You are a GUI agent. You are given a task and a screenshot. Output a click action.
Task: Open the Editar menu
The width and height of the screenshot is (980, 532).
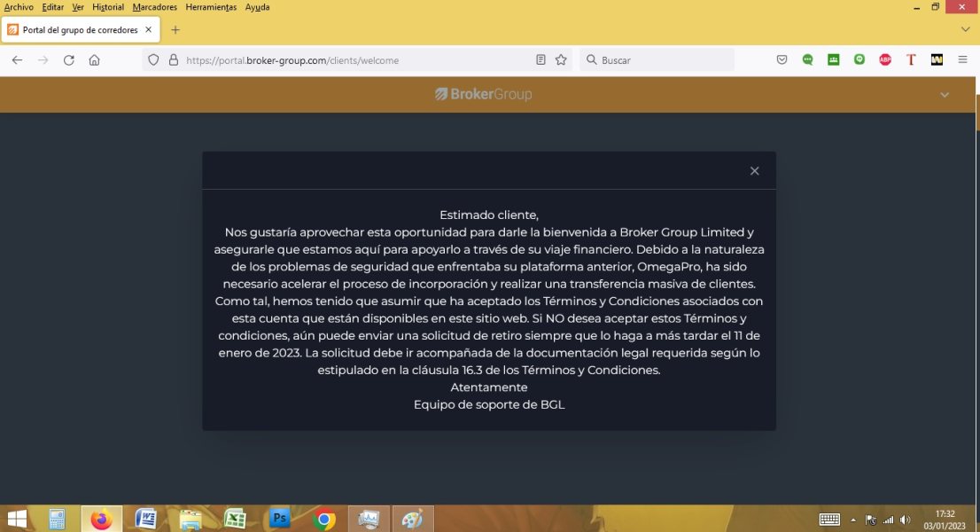[x=52, y=7]
